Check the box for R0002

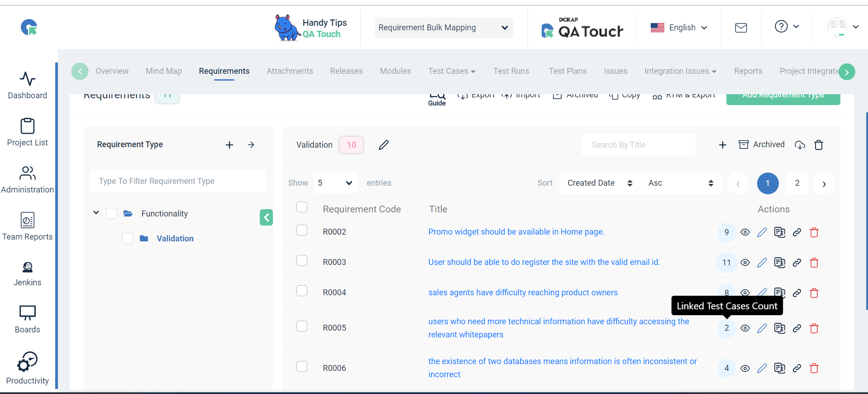click(x=302, y=230)
